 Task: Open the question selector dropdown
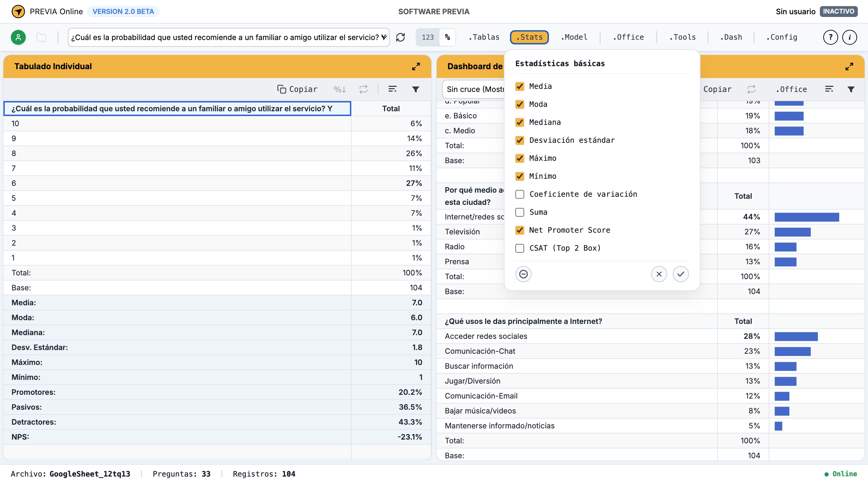point(229,37)
